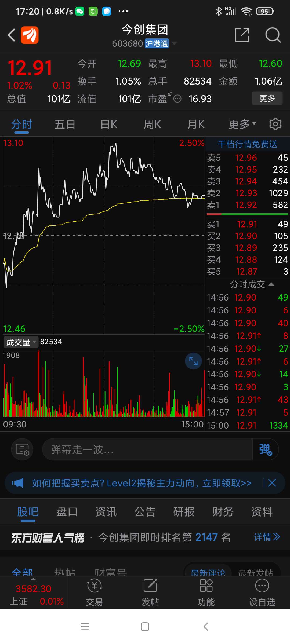Viewport: 290px width, 644px height.
Task: Tap the 沪港通 badge
Action: pos(157,43)
